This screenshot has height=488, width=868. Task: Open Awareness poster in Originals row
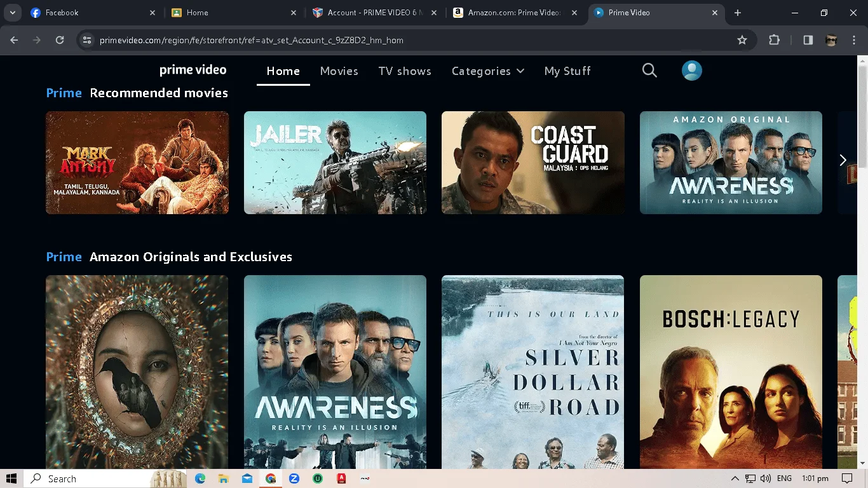pos(335,372)
